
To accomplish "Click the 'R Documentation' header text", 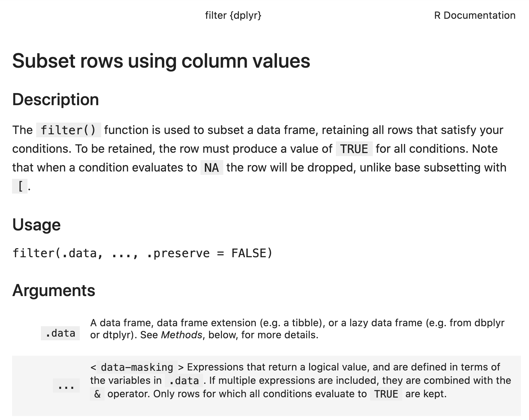I will coord(475,15).
